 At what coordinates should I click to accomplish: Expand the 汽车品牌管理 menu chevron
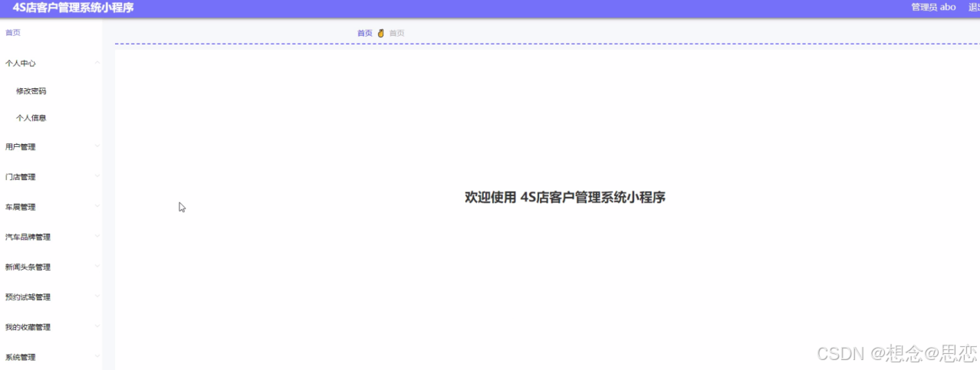coord(97,236)
